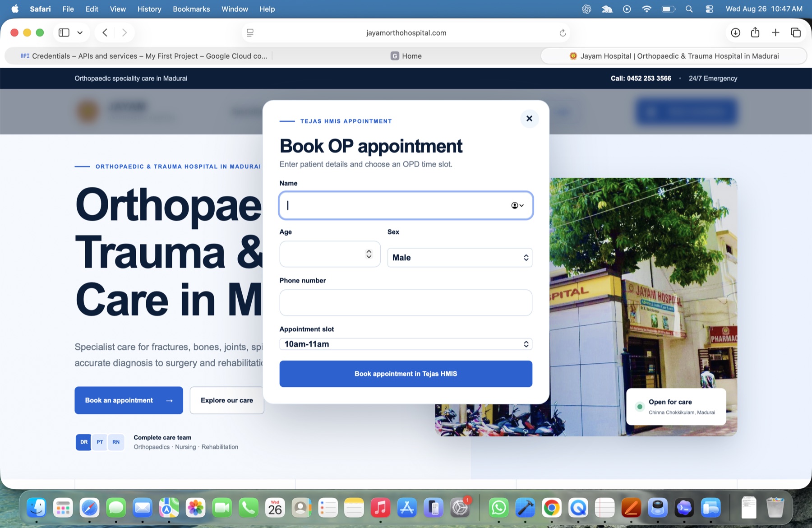
Task: Click the Age field stepper arrows
Action: (369, 254)
